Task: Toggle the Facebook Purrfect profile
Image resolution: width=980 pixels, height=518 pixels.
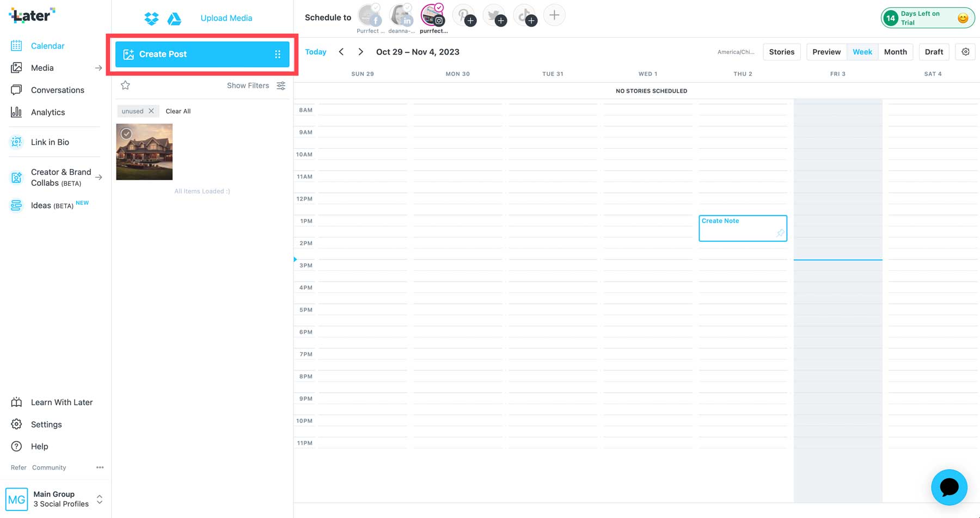Action: pos(370,15)
